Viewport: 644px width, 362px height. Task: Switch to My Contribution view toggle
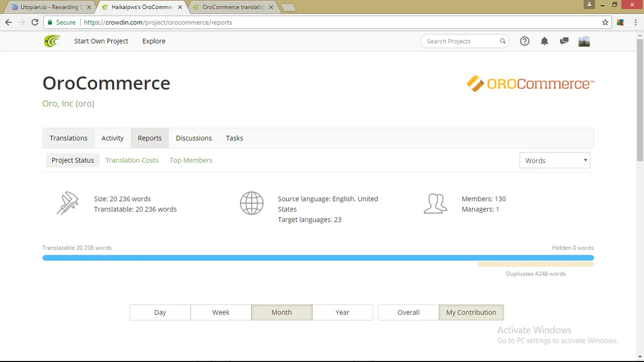pos(471,312)
